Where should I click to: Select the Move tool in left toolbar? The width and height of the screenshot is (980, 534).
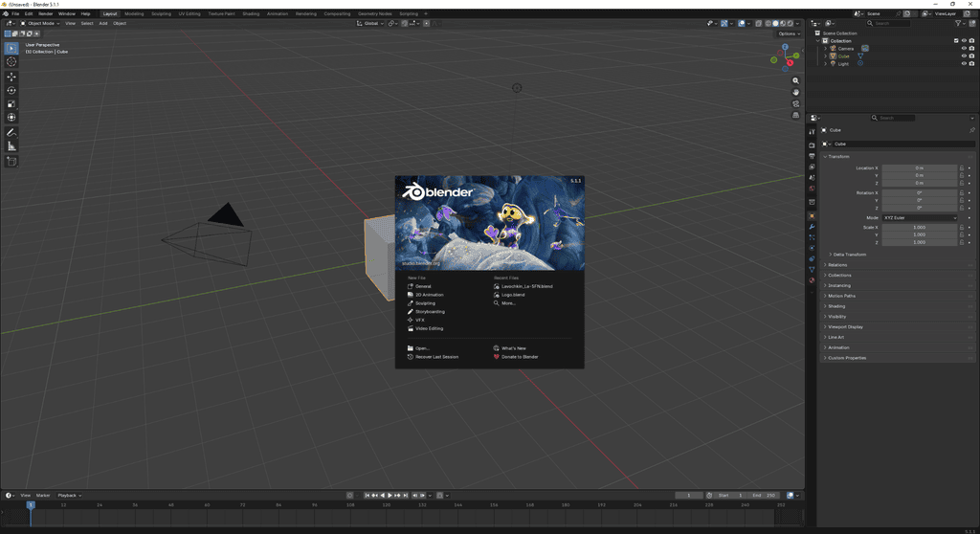(11, 77)
